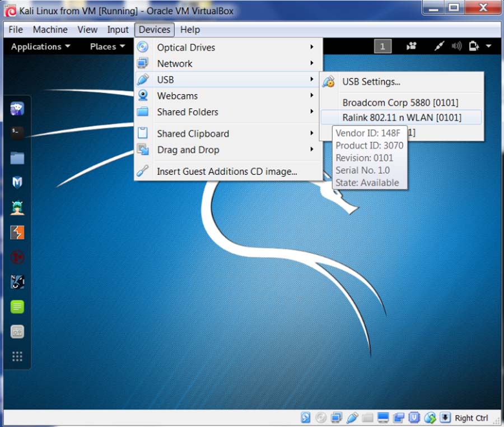Select Insert Guest Additions CD image
504x427 pixels.
[227, 171]
